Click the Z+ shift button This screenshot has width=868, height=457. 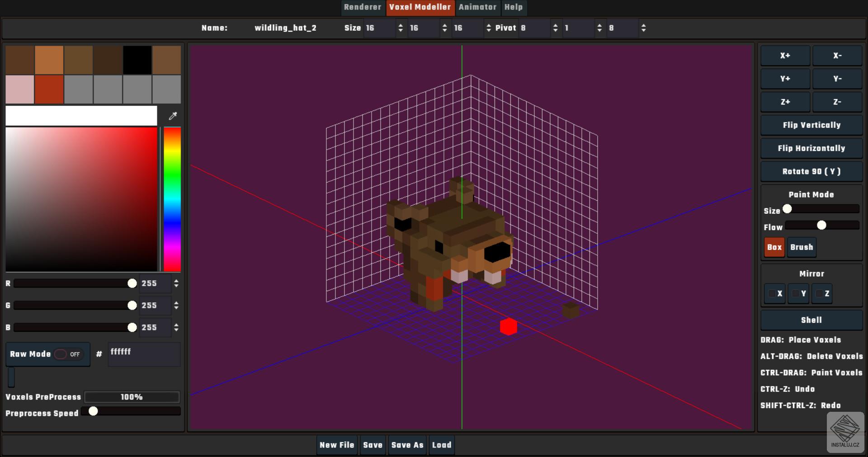pyautogui.click(x=785, y=102)
